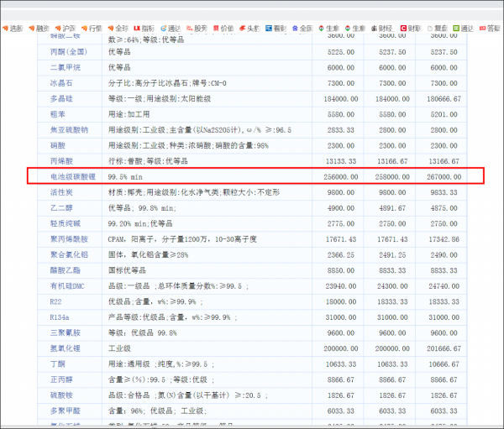Select the 17342.86 price cell

(x=444, y=239)
